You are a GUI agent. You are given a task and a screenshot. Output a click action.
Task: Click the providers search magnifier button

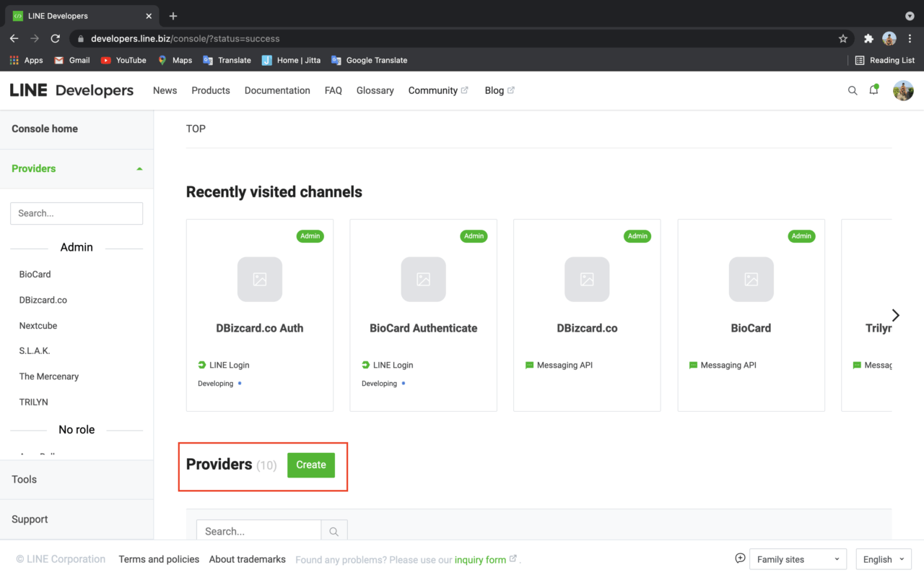334,531
